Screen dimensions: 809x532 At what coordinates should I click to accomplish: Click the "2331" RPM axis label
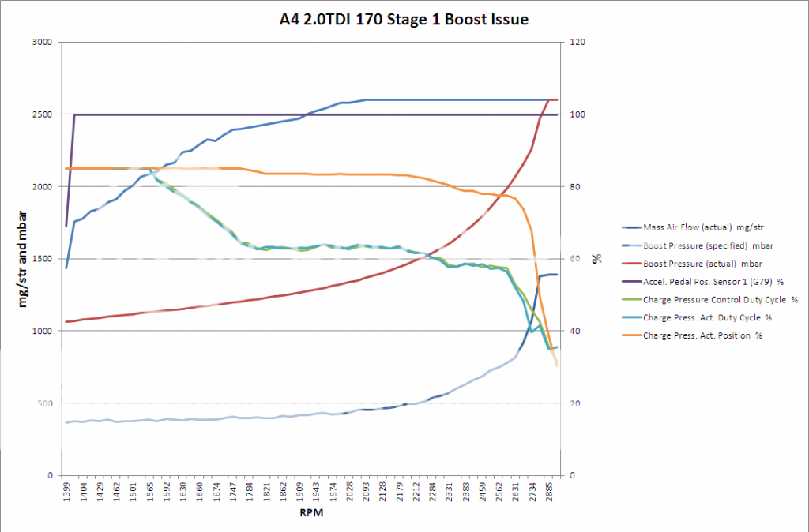click(449, 493)
